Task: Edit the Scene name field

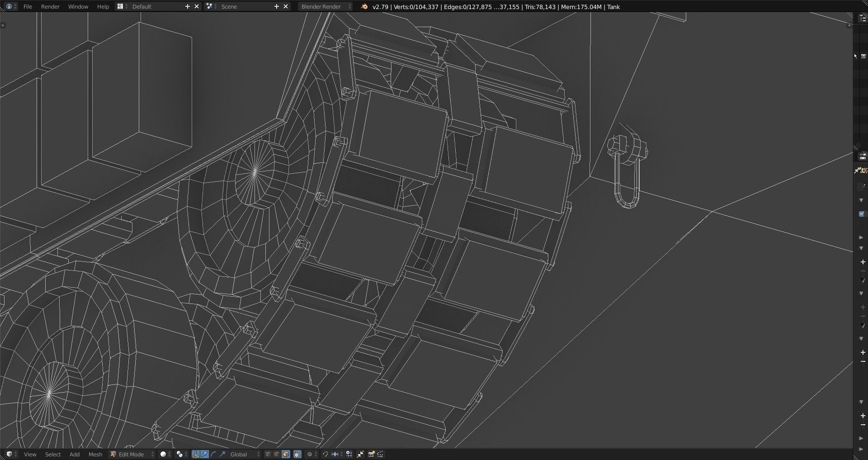Action: coord(245,6)
